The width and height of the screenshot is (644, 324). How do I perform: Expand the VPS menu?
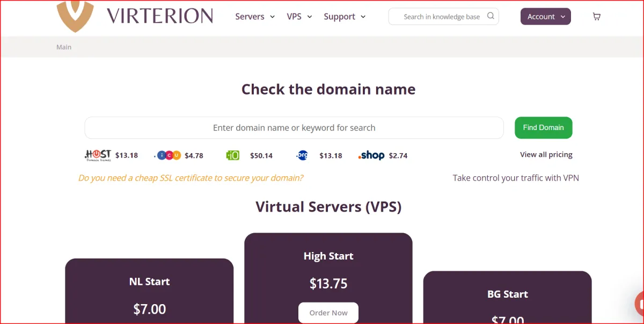(299, 17)
